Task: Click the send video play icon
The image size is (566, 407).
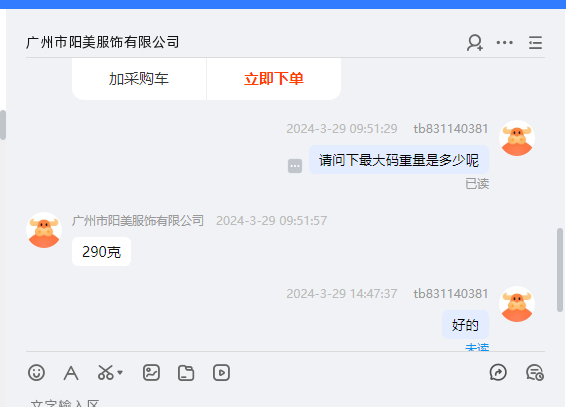Action: click(221, 373)
